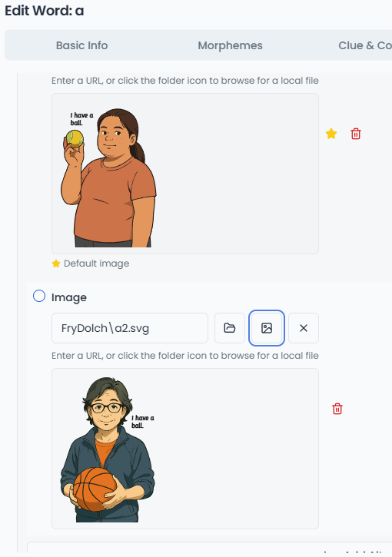Click the Default image caption text
392x557 pixels.
point(96,264)
